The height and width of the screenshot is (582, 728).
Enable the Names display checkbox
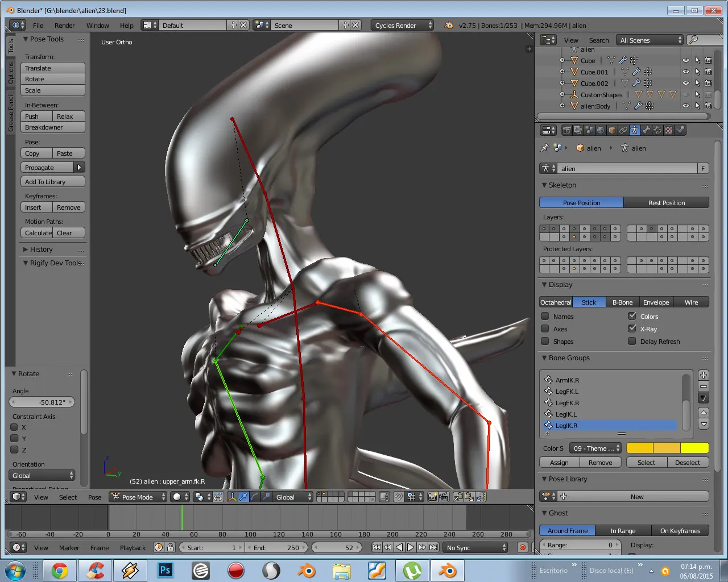pos(545,316)
